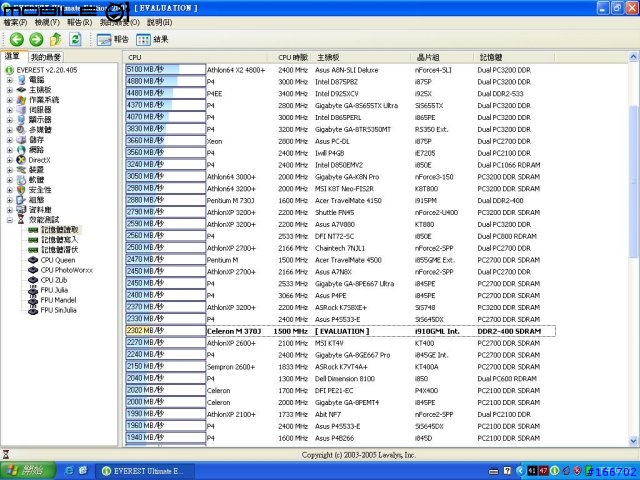
Task: Open 記憶體讀取 memory read benchmark
Action: (60, 230)
